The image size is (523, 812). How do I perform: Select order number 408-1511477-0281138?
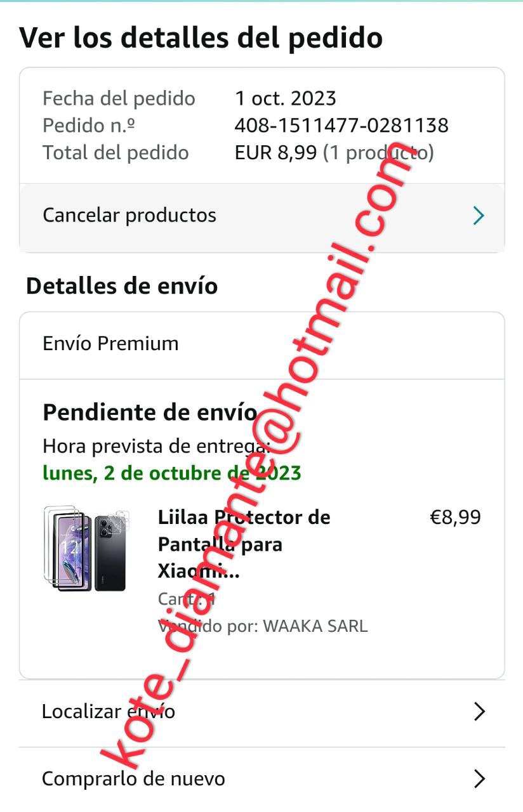tap(341, 126)
